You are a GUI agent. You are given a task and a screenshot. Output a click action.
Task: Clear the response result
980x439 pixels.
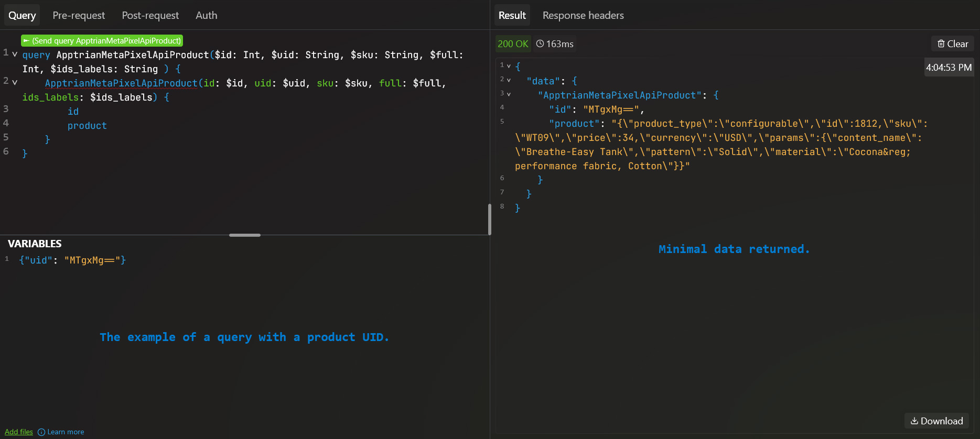tap(953, 44)
